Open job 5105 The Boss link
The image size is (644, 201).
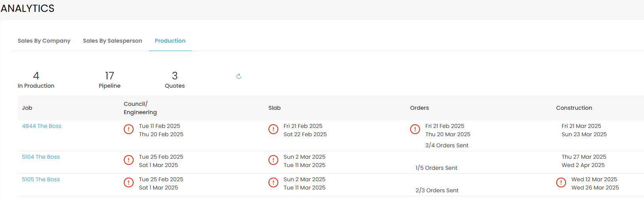(x=41, y=179)
